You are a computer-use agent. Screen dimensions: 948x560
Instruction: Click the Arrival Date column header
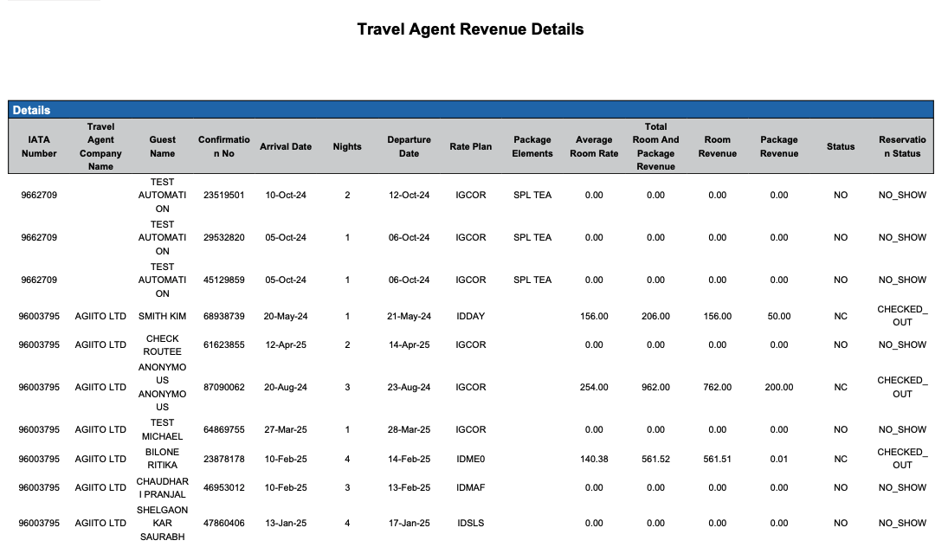[x=286, y=146]
